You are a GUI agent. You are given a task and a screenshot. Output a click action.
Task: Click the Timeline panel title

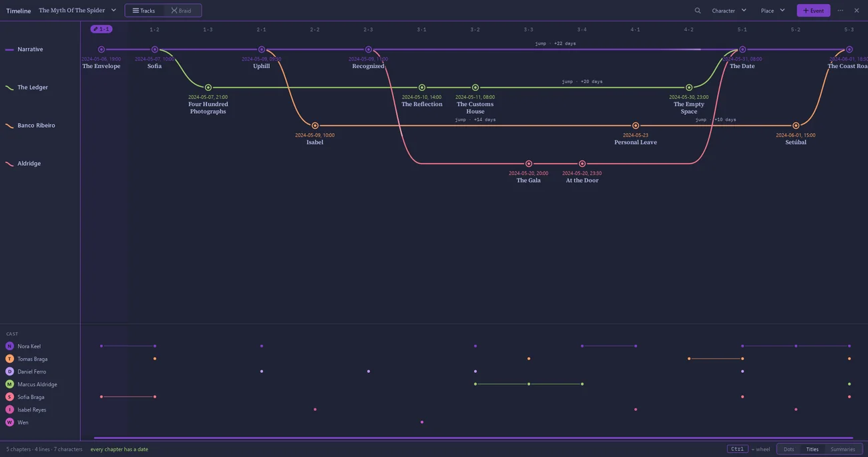(19, 11)
